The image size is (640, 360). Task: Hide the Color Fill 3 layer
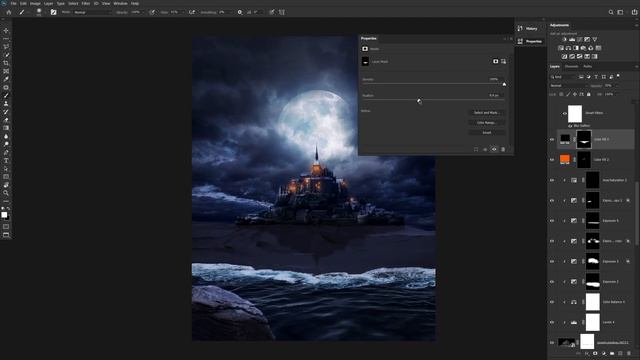pyautogui.click(x=552, y=140)
